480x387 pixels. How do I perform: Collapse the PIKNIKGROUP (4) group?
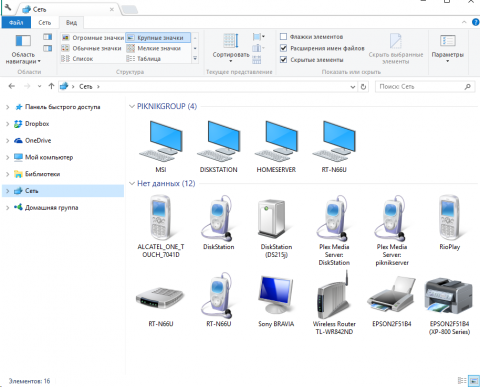coord(132,106)
